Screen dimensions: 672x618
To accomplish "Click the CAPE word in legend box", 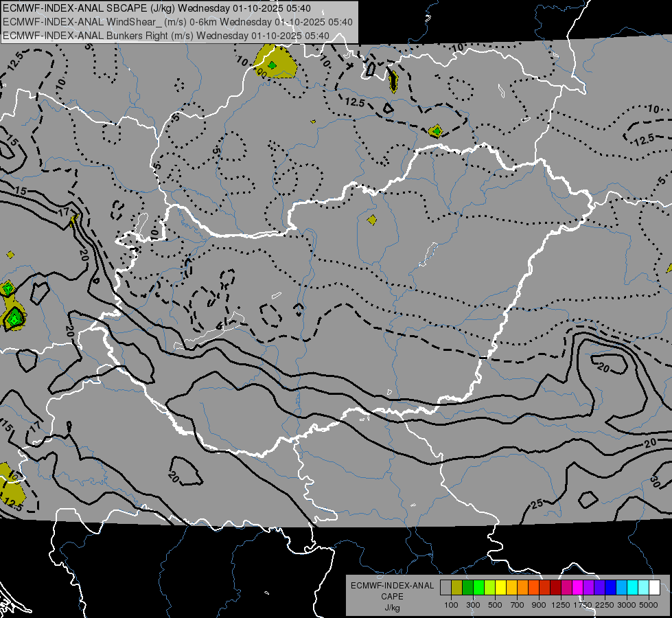I will pos(392,597).
